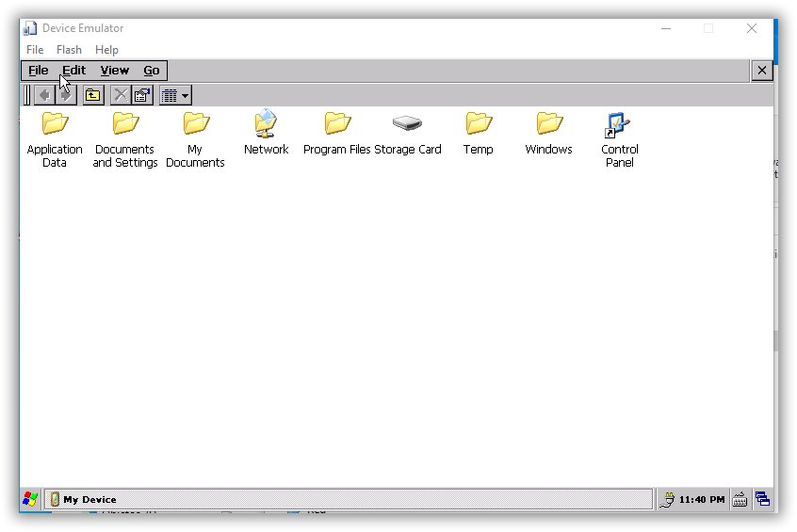Click the 11:40 PM clock

click(x=702, y=499)
